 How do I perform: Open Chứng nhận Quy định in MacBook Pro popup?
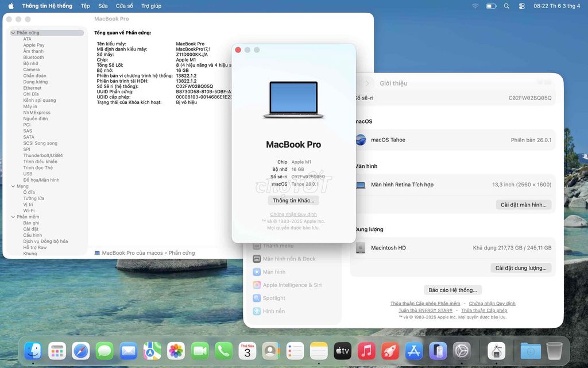point(293,214)
